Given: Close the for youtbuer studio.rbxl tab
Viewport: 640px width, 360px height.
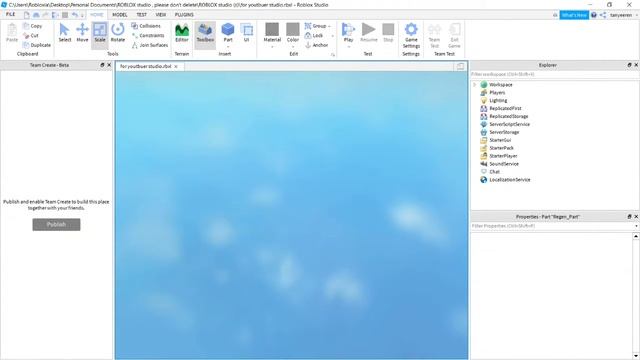Looking at the screenshot, I should pos(176,66).
